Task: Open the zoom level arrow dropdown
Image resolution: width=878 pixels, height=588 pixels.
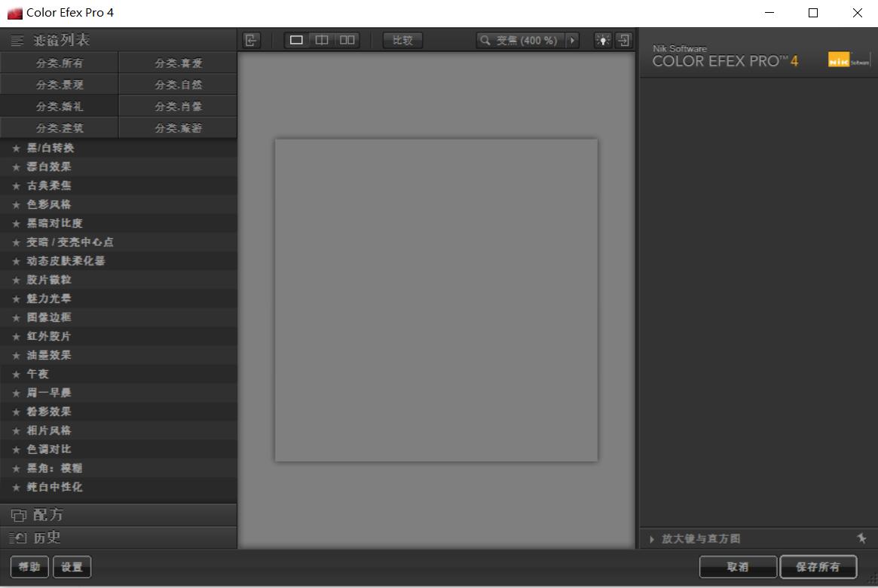Action: pos(572,40)
